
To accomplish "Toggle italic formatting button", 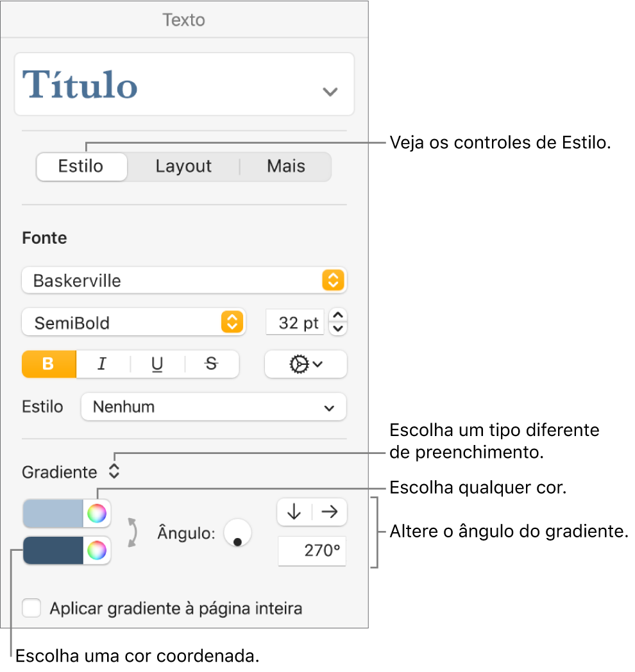I will click(103, 364).
